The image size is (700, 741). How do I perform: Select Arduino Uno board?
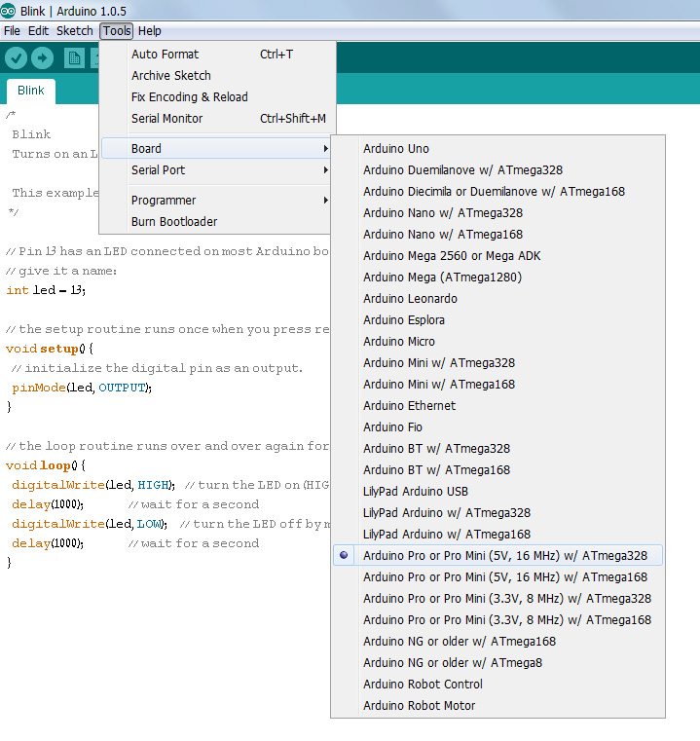point(497,148)
